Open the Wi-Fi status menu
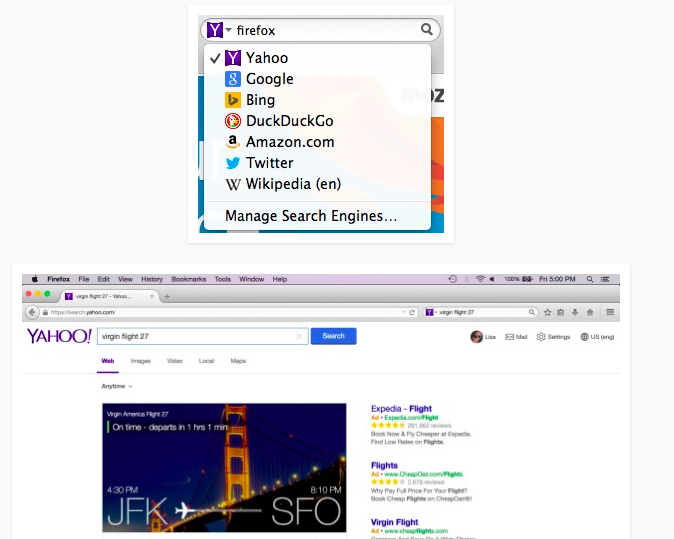 coord(480,279)
